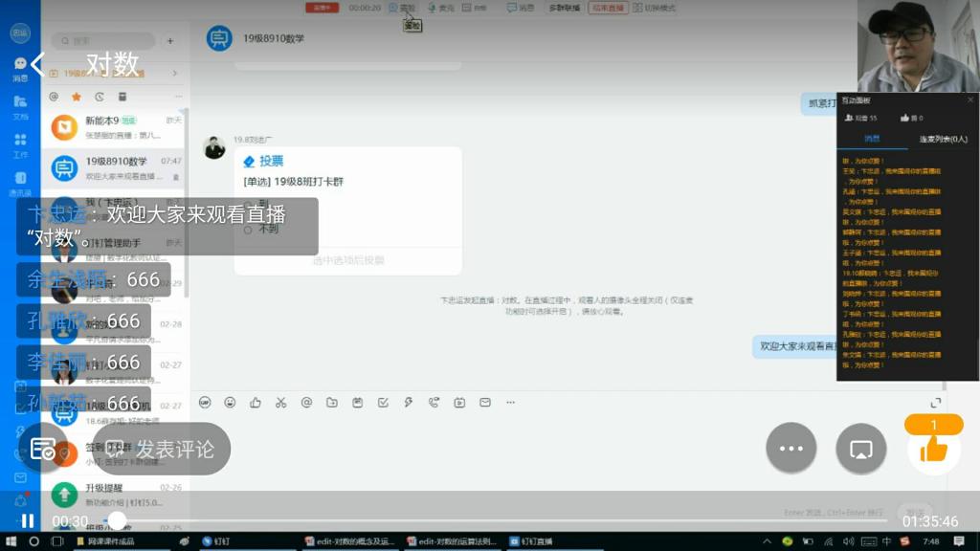Switch to 连麦列表 tab
The width and height of the screenshot is (980, 551).
pyautogui.click(x=943, y=139)
